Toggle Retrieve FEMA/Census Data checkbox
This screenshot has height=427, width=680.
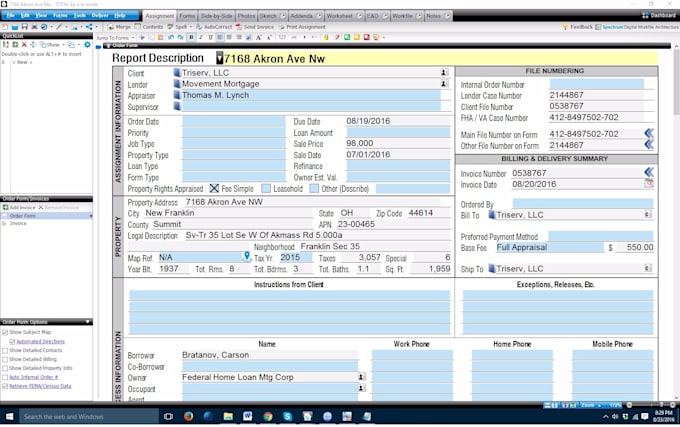click(5, 386)
